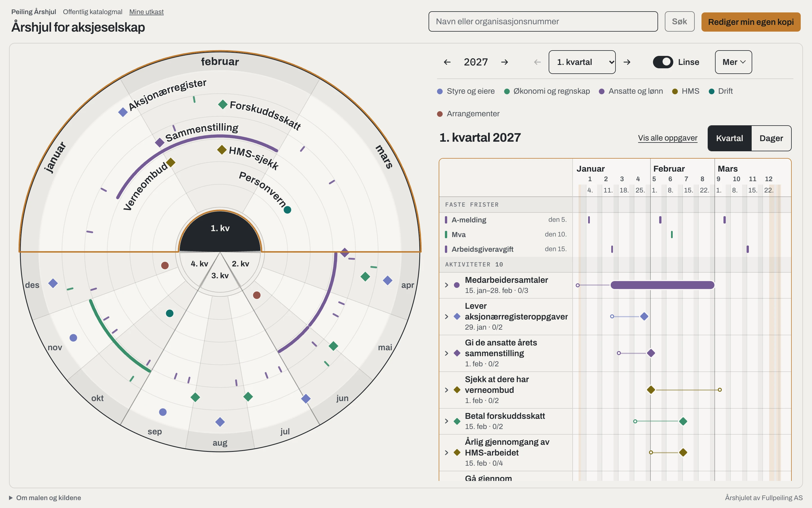The height and width of the screenshot is (508, 812).
Task: Open Mine utkast link
Action: pos(146,12)
